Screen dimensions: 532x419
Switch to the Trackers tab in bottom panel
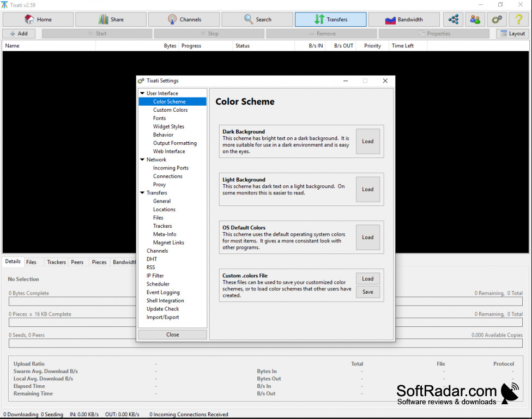56,262
